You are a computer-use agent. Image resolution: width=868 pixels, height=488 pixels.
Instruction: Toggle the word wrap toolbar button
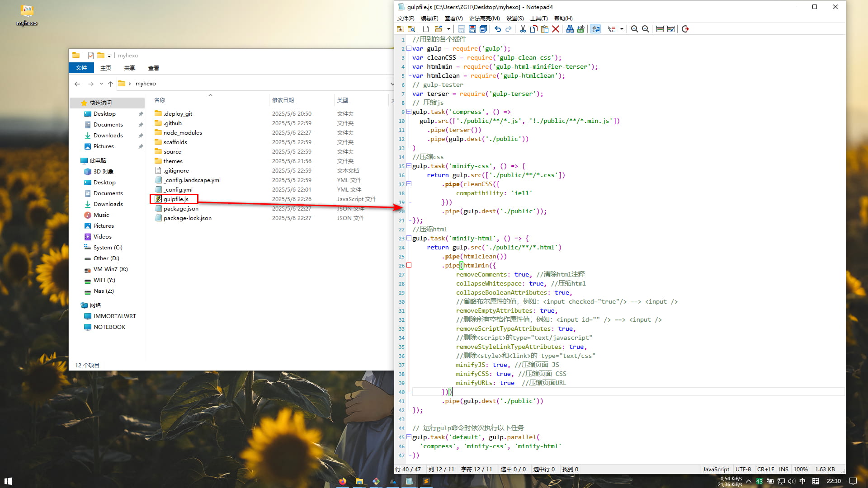[596, 29]
